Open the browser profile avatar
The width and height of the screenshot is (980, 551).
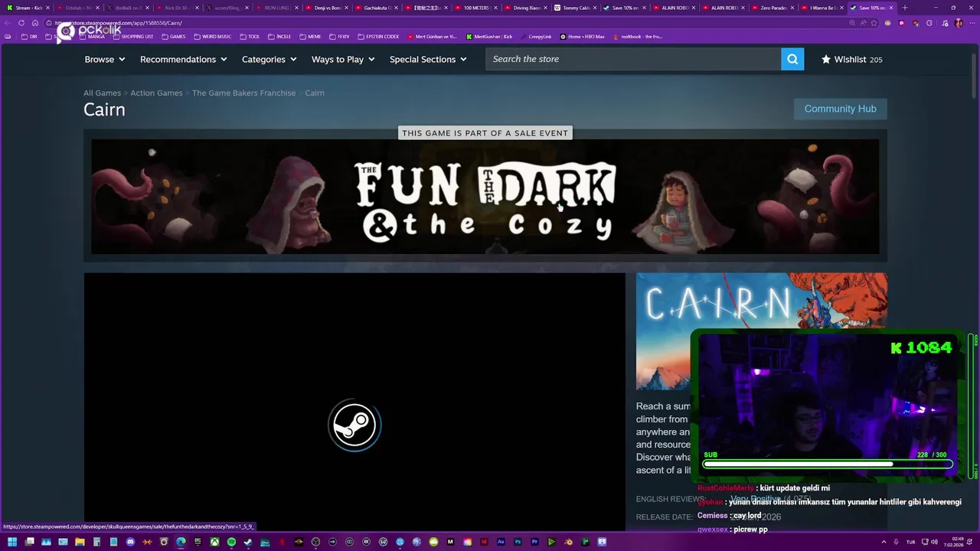tap(959, 23)
